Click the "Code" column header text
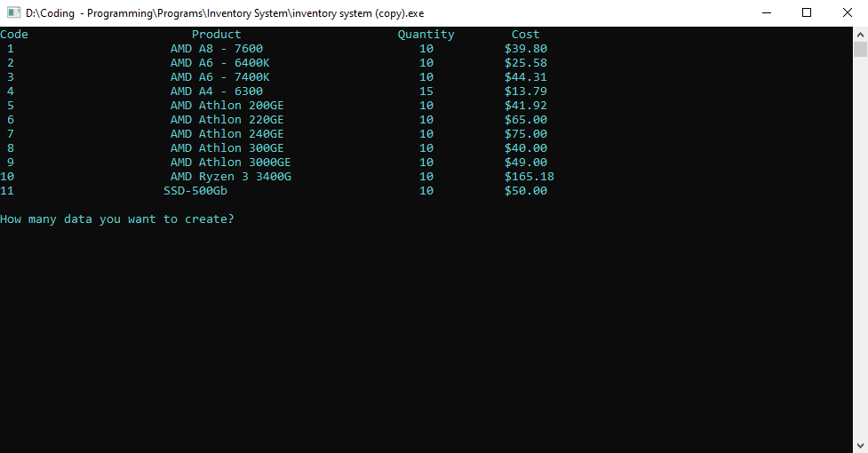The width and height of the screenshot is (868, 453). 14,35
